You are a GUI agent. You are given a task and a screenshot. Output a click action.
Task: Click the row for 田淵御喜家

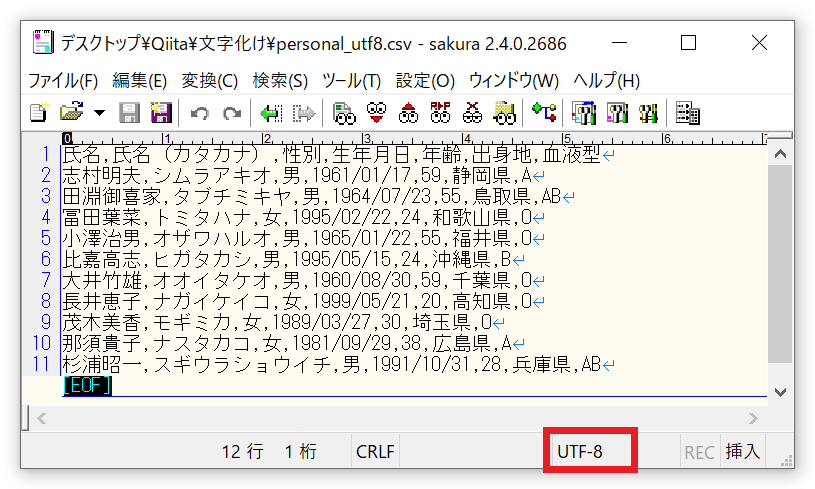(318, 196)
